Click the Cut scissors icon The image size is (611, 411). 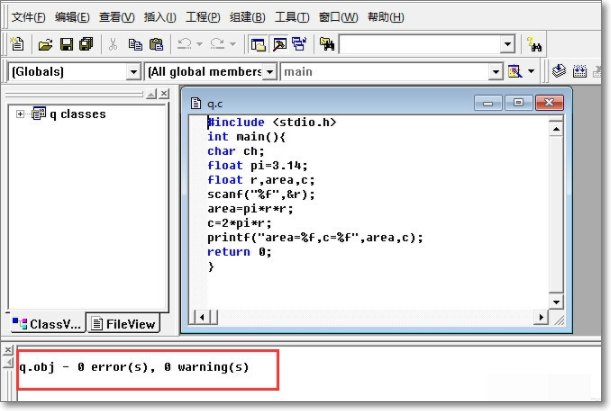[113, 44]
